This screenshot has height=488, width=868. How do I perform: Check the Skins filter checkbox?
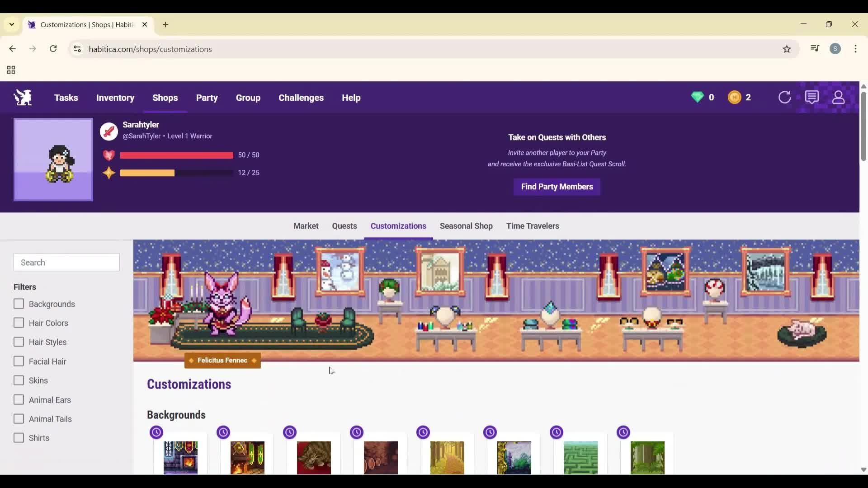19,380
